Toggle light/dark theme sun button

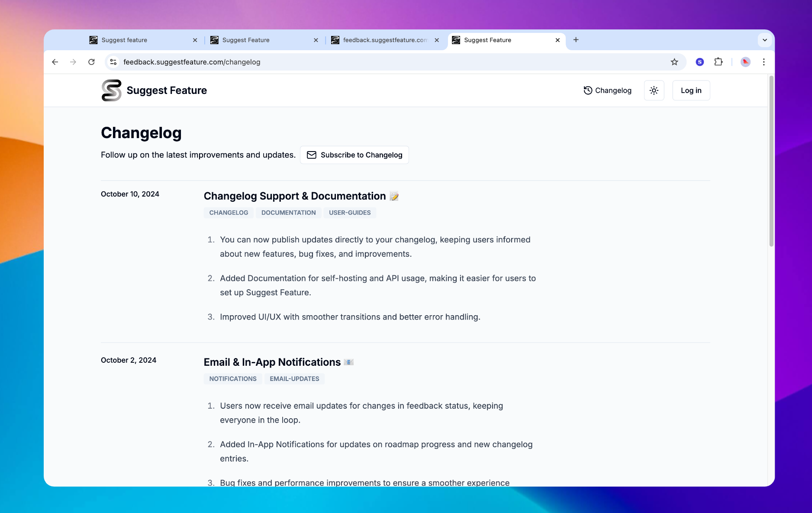click(x=654, y=90)
